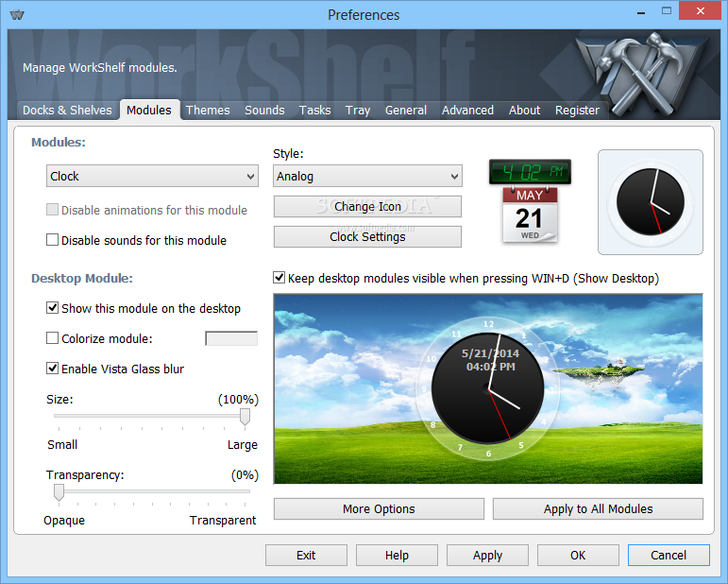Click the Cancel button
The width and height of the screenshot is (728, 584).
click(669, 556)
